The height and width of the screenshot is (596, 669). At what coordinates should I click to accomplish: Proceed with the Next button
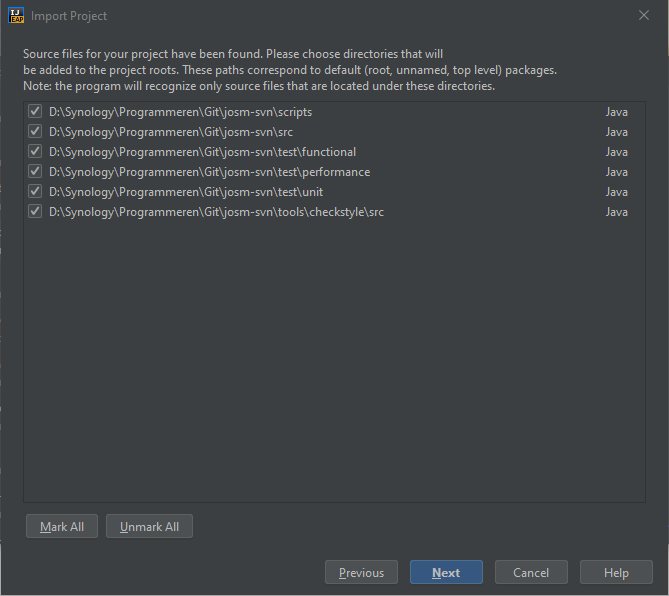pos(446,573)
